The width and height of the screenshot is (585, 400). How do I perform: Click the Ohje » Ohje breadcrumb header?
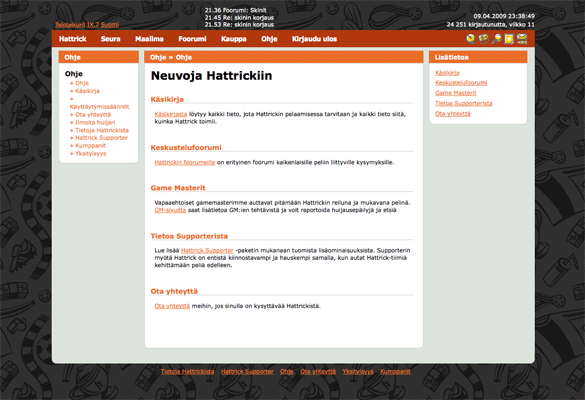pos(171,57)
